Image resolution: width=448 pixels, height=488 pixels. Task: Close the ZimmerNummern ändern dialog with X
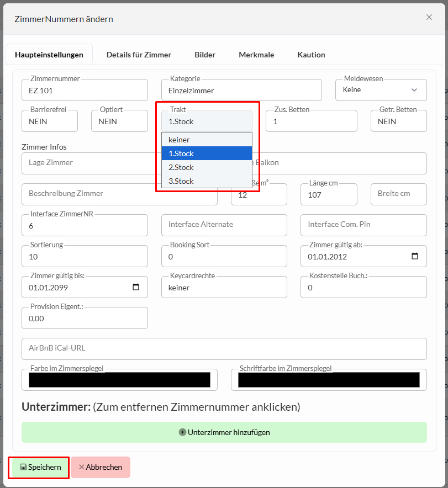tap(429, 17)
